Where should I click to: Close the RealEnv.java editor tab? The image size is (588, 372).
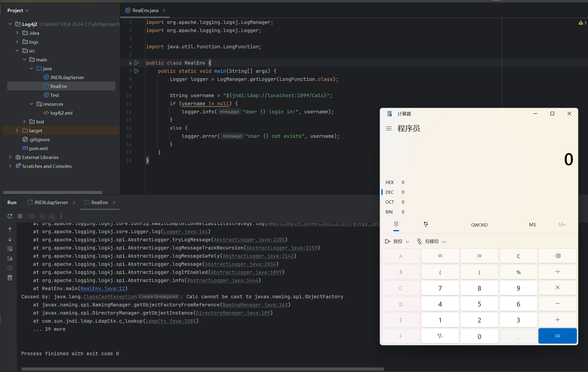[164, 10]
